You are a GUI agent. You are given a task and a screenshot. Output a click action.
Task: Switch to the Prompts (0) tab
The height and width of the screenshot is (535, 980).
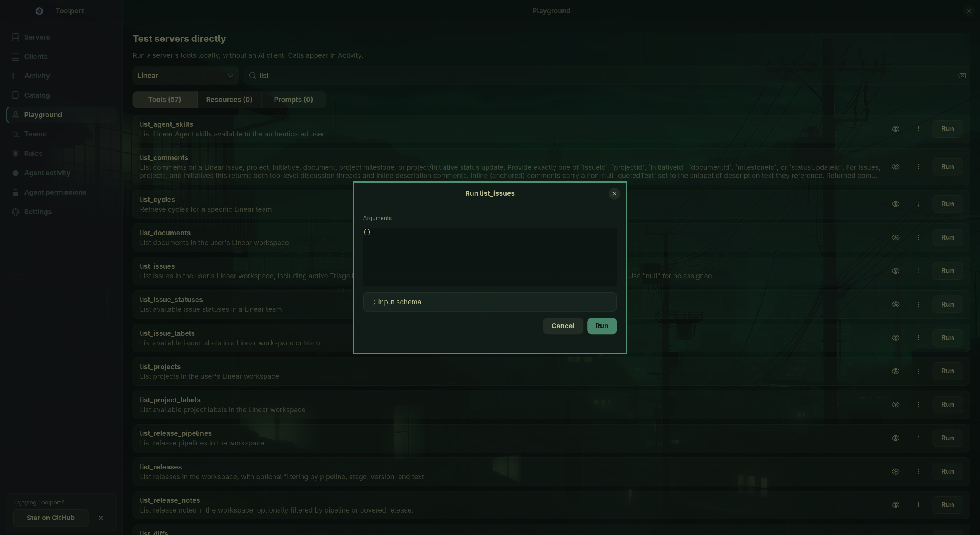294,100
